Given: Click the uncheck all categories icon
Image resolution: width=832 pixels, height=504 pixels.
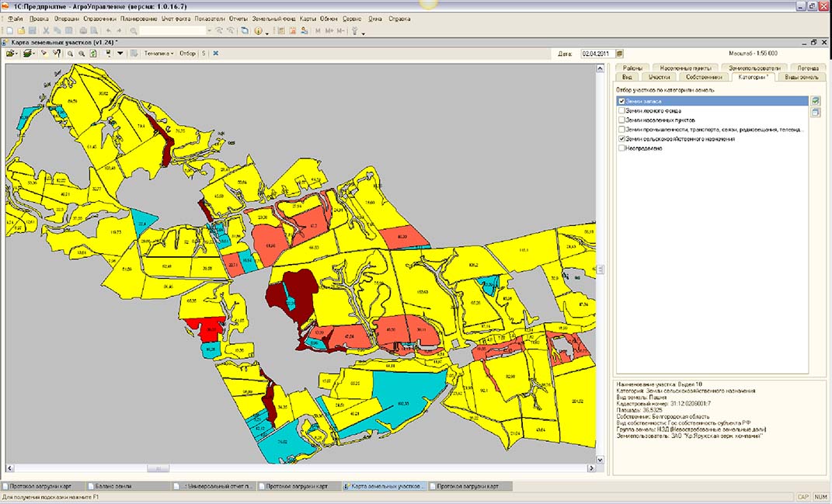Looking at the screenshot, I should [816, 113].
